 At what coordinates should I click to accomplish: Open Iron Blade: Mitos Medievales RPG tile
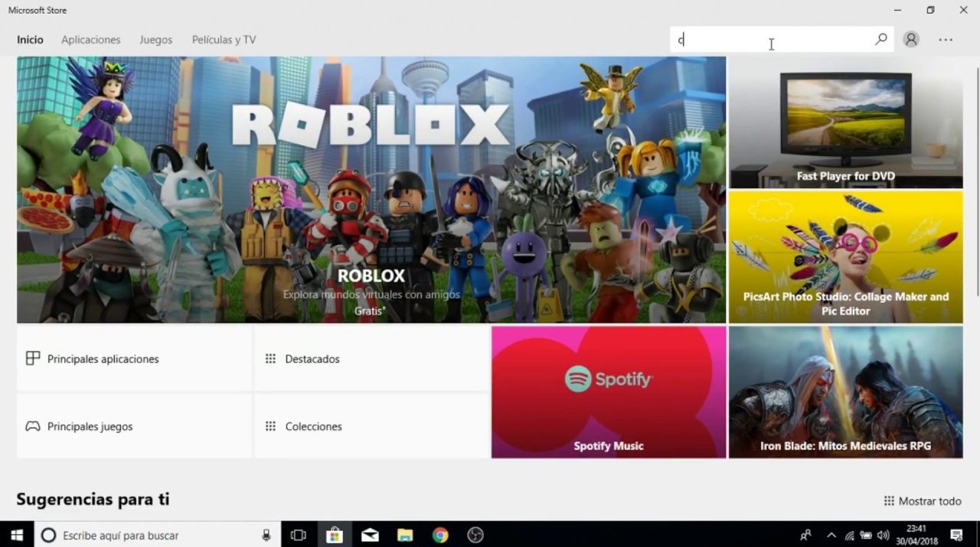point(845,392)
